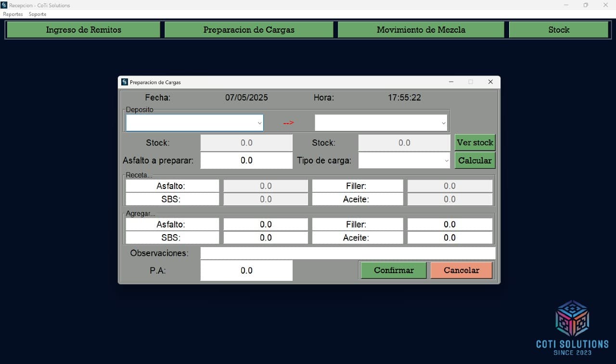
Task: Click the Observaciones text field
Action: click(x=347, y=253)
